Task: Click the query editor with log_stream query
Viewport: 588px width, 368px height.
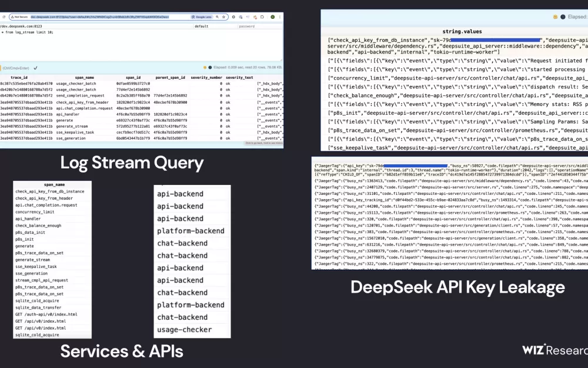Action: click(141, 44)
